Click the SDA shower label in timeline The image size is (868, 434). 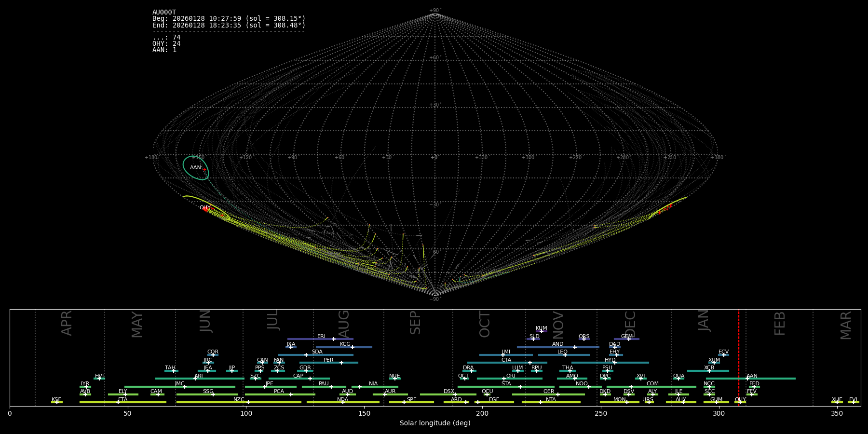317,352
